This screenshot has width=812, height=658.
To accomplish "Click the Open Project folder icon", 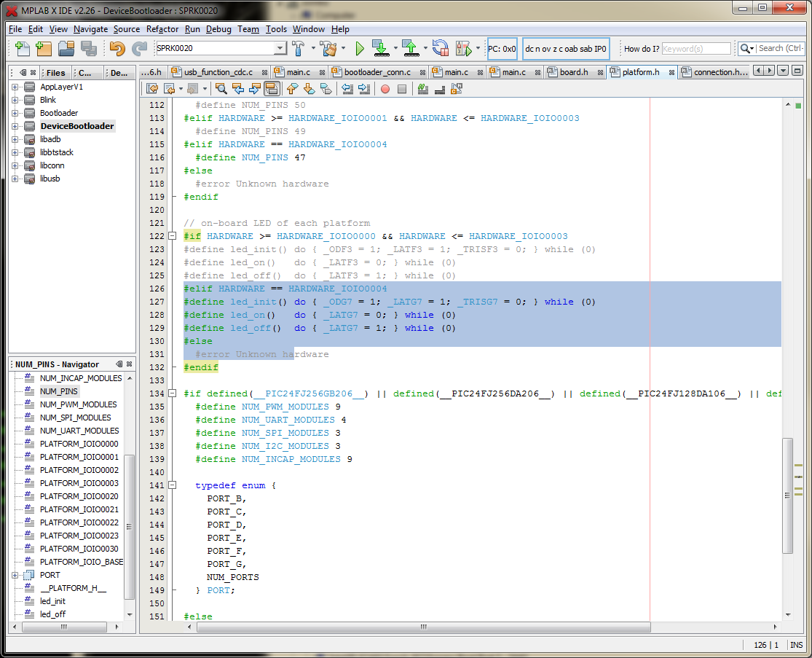I will 66,49.
